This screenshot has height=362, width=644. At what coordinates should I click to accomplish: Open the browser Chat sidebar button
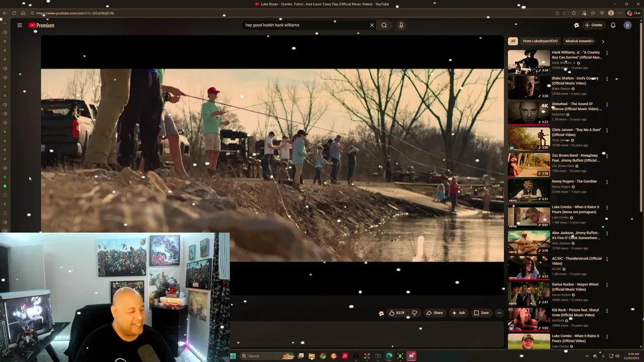click(633, 13)
